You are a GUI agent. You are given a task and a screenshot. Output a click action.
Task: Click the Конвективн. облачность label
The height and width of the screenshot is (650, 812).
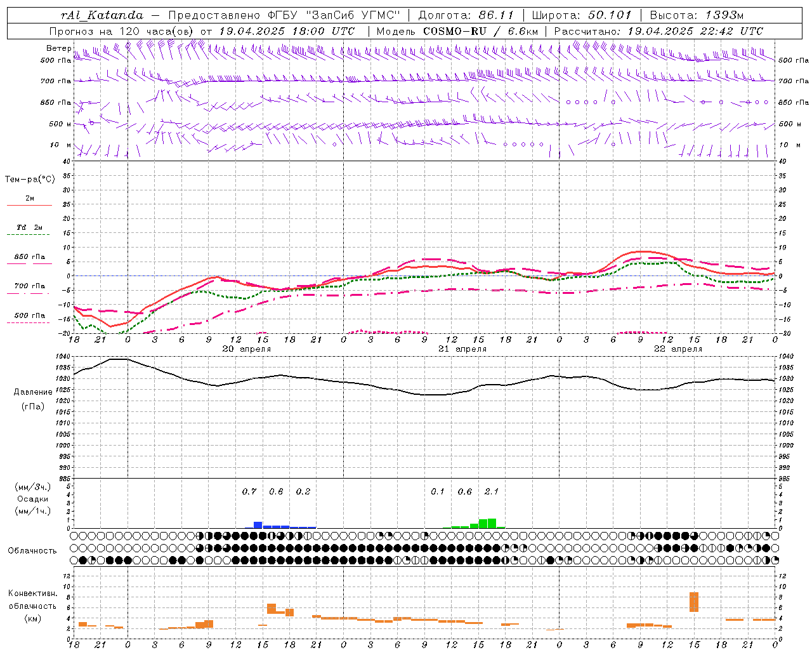(x=32, y=600)
